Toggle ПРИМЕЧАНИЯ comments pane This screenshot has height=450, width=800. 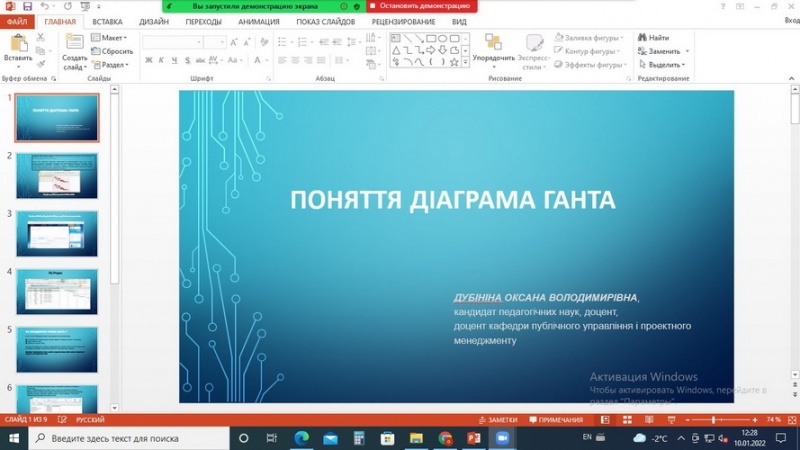click(556, 420)
